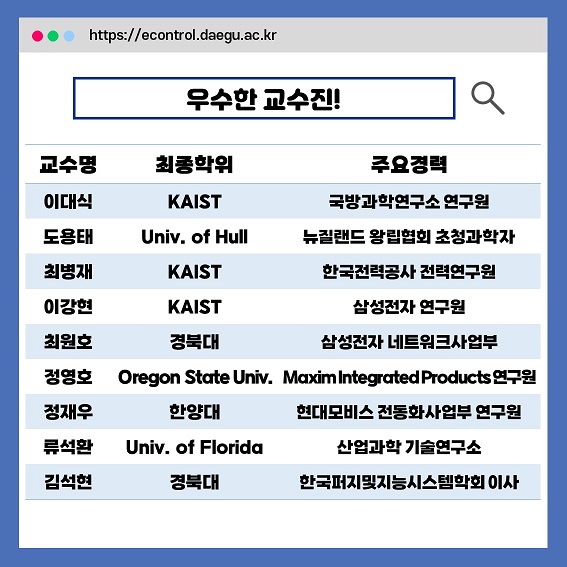Select the 최종학위 column header
567x567 pixels.
[194, 165]
